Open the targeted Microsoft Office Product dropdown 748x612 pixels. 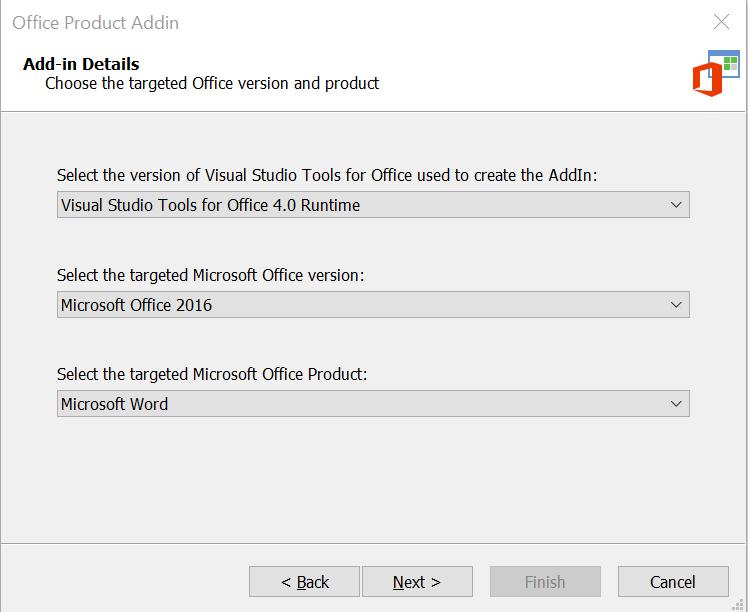tap(373, 404)
